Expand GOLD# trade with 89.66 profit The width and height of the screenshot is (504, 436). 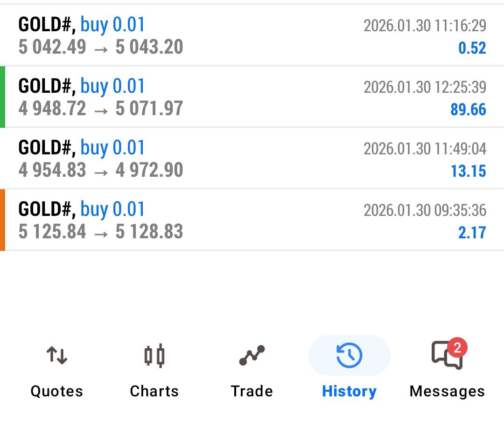(187, 97)
